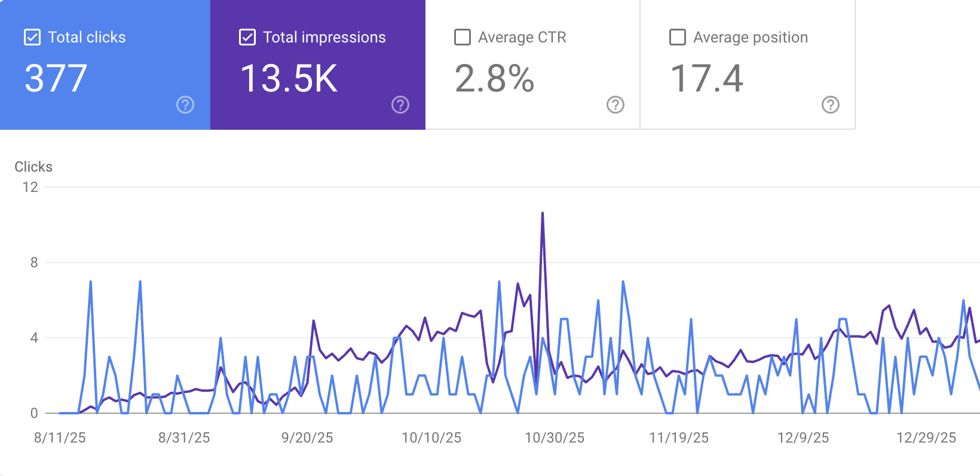Click the 9/20/25 date axis label
This screenshot has height=476, width=980.
point(307,438)
